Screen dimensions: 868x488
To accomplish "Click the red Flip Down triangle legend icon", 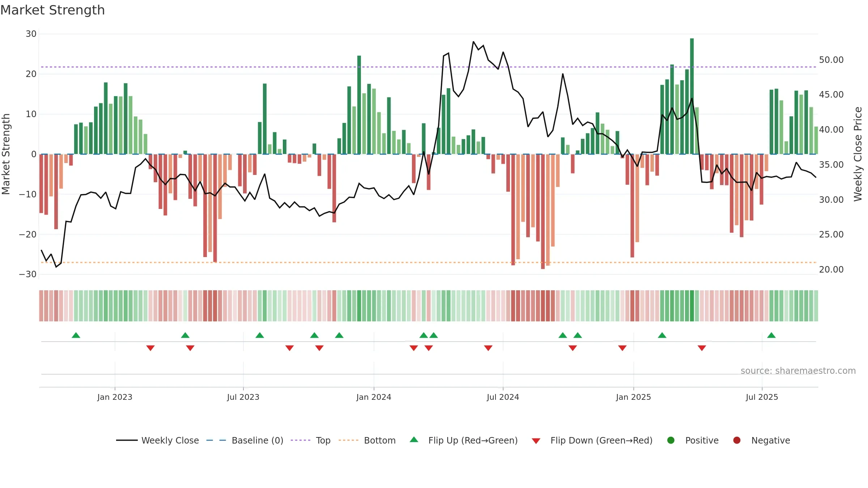I will click(x=536, y=441).
